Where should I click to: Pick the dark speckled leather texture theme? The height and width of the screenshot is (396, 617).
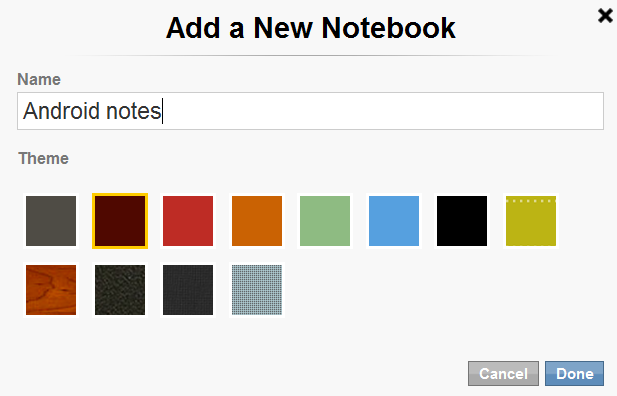pos(120,290)
